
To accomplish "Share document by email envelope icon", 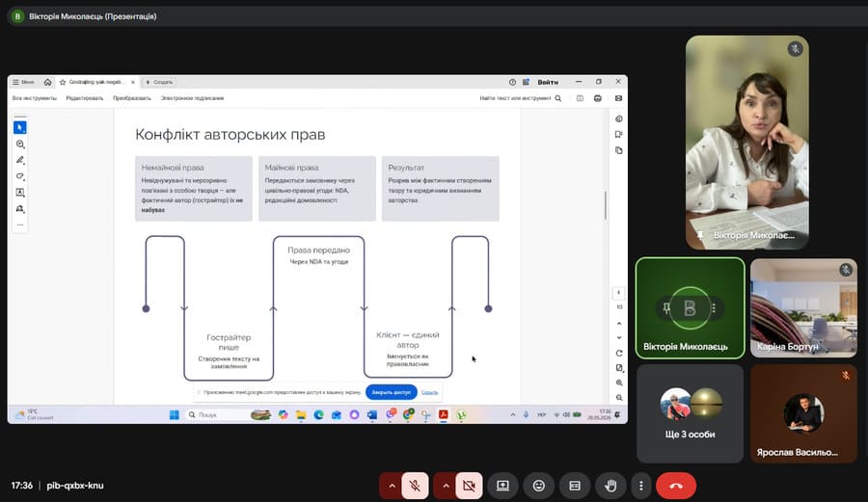I will pyautogui.click(x=618, y=98).
